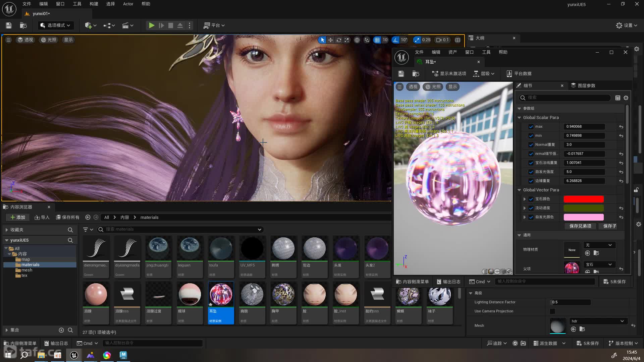Screen dimensions: 644x362
Task: Click the Play in editor button
Action: click(x=152, y=25)
